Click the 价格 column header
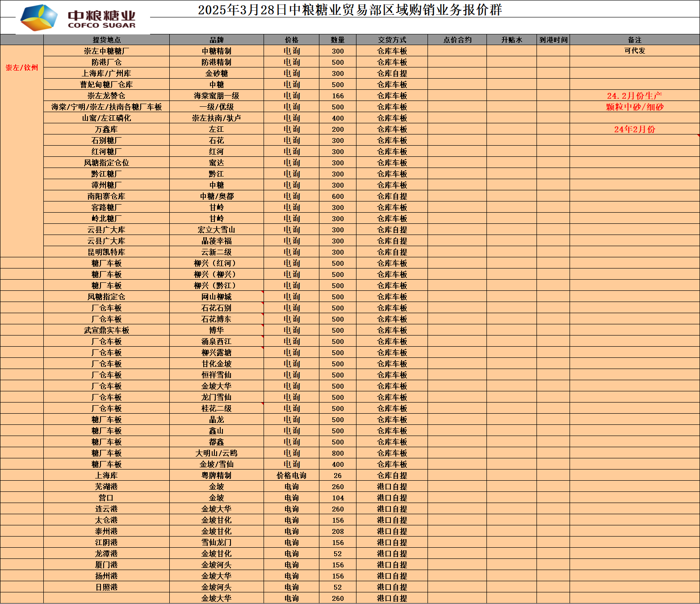 click(291, 40)
